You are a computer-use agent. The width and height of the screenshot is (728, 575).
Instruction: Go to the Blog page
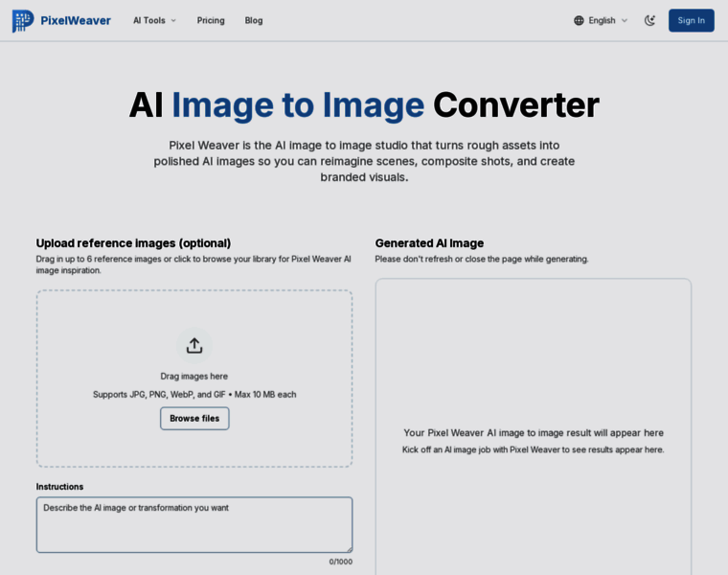pyautogui.click(x=254, y=20)
